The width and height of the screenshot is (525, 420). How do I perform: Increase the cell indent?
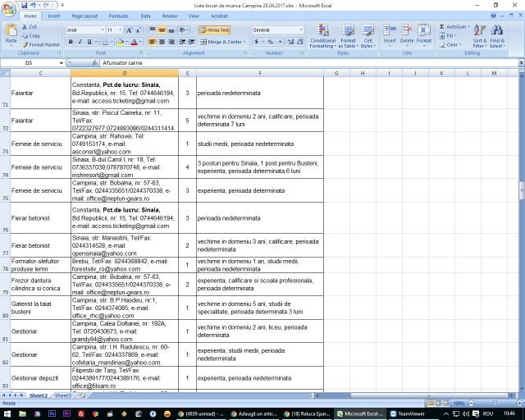tap(191, 42)
